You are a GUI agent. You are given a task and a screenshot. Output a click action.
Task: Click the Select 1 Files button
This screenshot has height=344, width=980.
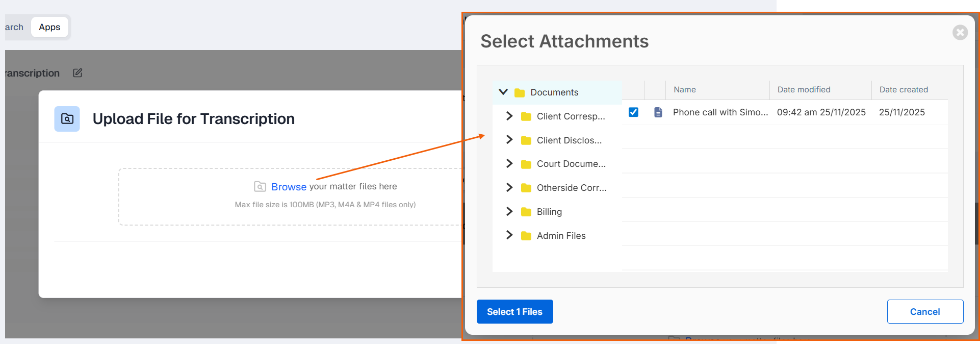514,312
